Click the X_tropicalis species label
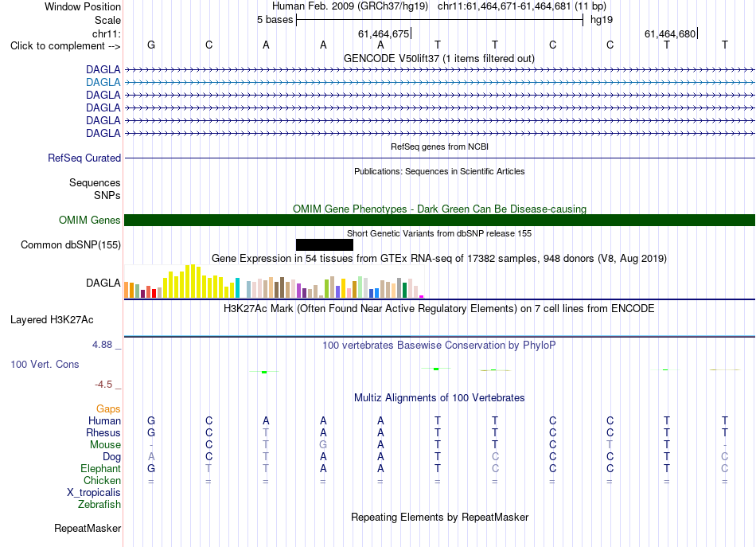Image resolution: width=756 pixels, height=547 pixels. tap(94, 493)
